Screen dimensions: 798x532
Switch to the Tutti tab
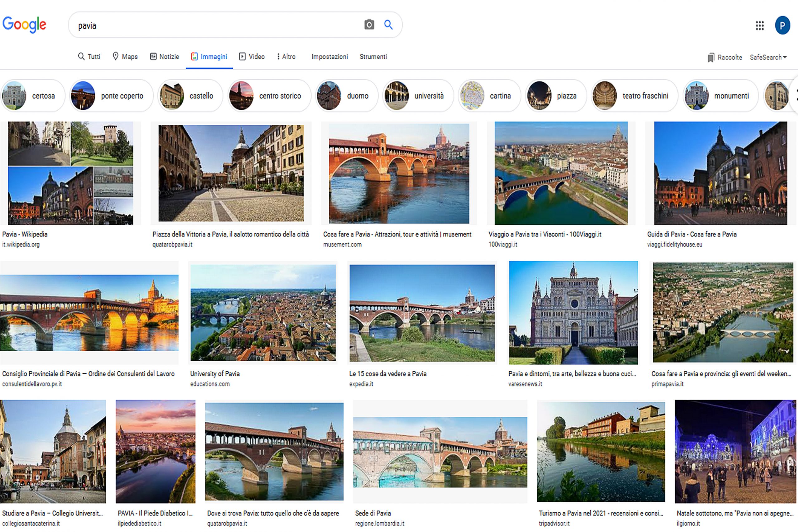point(89,57)
